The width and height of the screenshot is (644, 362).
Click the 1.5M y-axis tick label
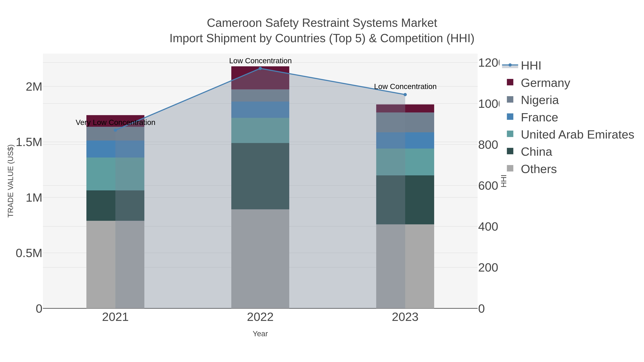point(29,142)
